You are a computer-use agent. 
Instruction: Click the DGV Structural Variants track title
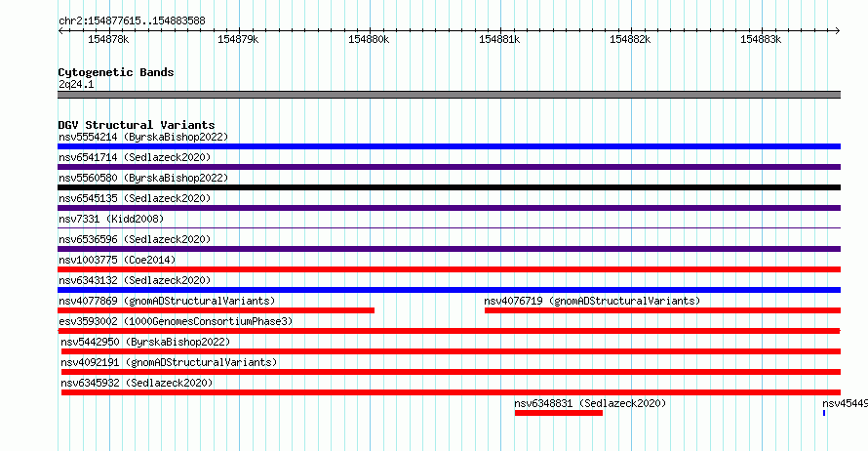pos(137,125)
